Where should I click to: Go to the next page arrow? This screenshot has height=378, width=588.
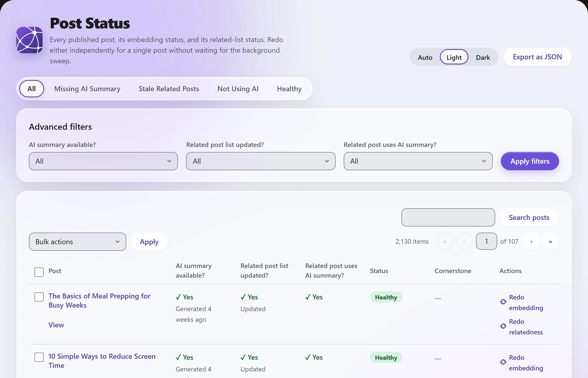coord(531,241)
